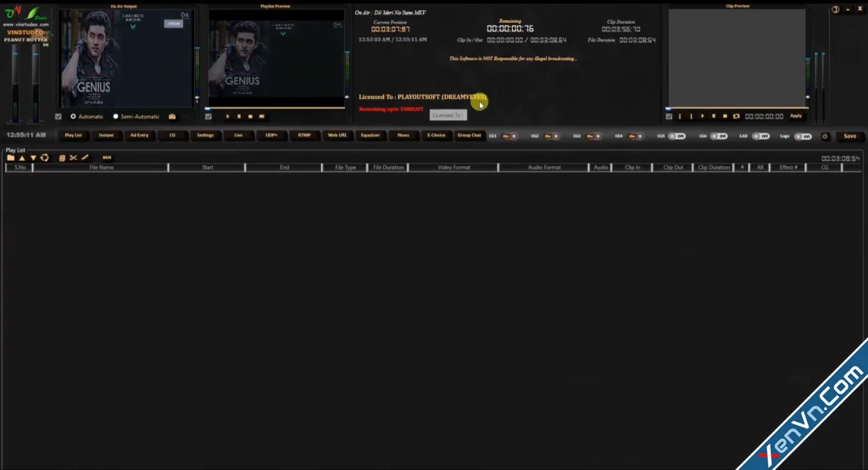868x470 pixels.
Task: Toggle loop icon in Clip Preview controls
Action: pyautogui.click(x=737, y=116)
